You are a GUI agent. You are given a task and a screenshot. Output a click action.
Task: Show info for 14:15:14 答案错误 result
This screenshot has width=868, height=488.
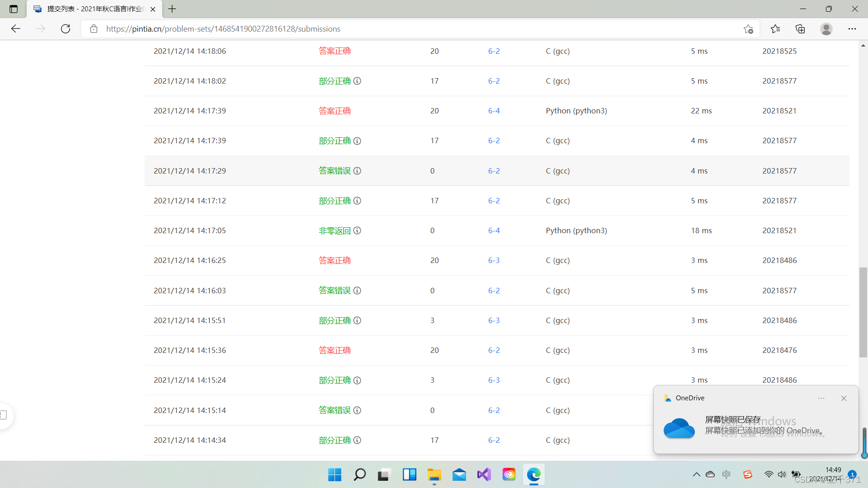357,410
